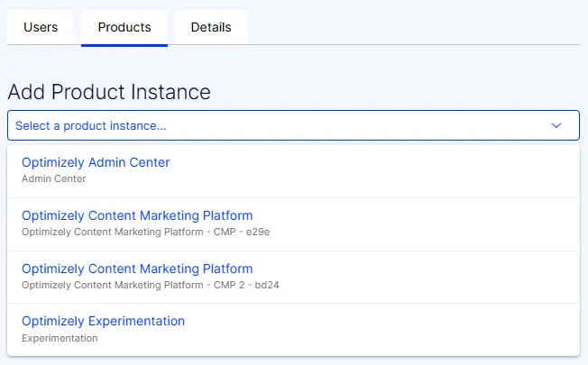Click the 'Select a product instance...' field
The width and height of the screenshot is (588, 365).
[293, 125]
